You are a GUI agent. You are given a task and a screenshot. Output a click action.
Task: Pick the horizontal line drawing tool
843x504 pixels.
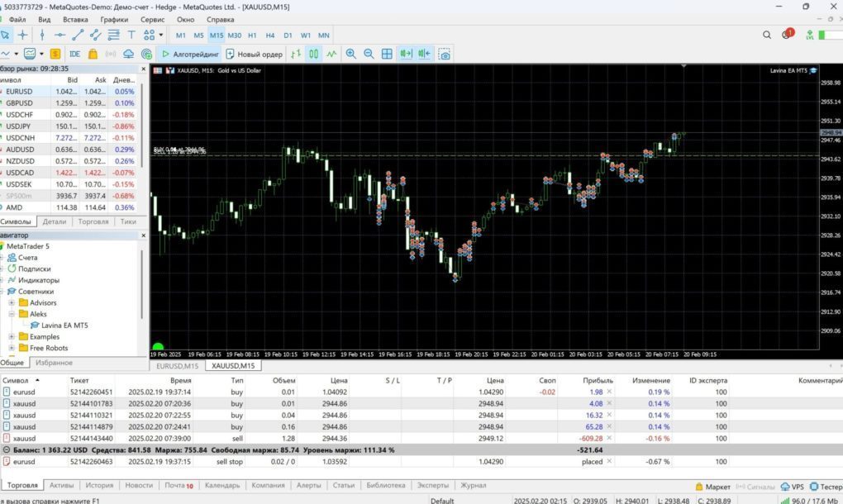(60, 36)
